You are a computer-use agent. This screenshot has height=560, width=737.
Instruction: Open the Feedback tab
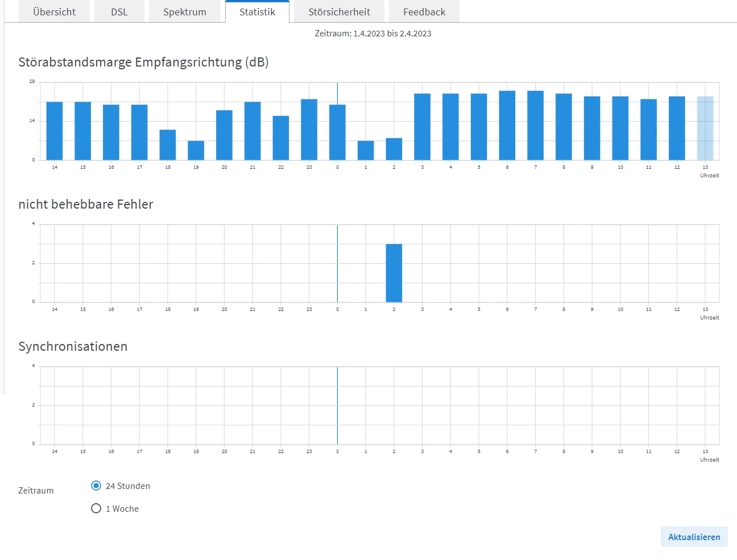click(x=424, y=12)
